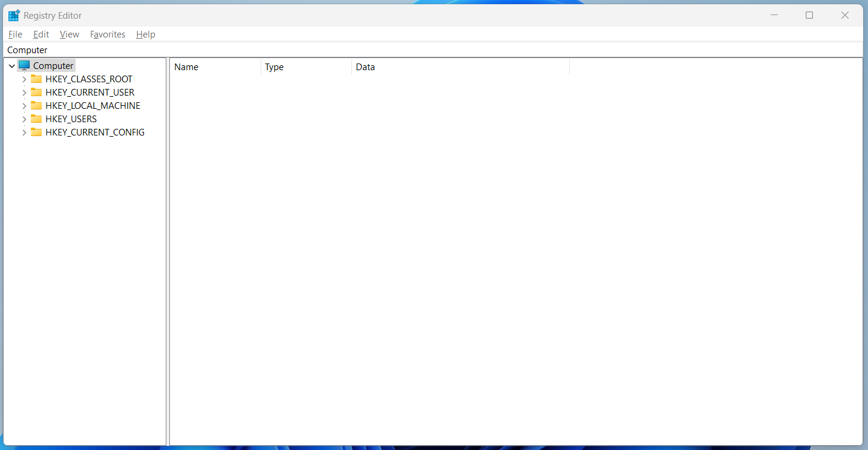Select HKEY_CLASSES_ROOT text in the tree
The width and height of the screenshot is (868, 450).
[x=89, y=79]
